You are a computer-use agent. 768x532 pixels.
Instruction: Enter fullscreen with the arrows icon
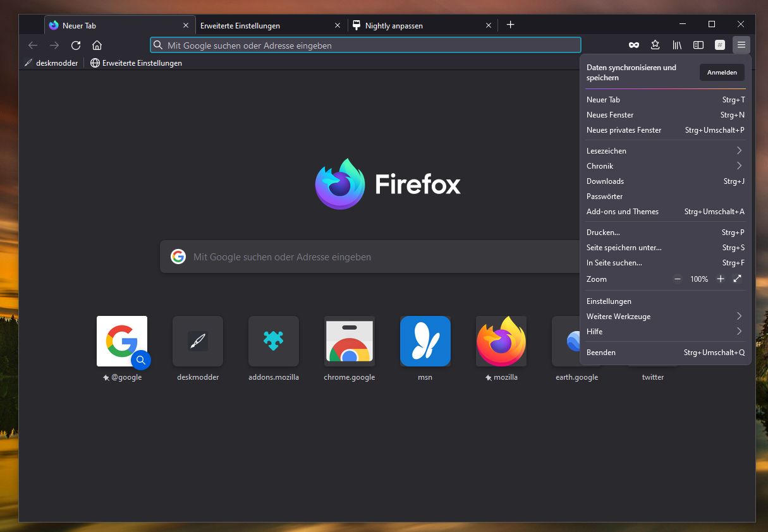[737, 279]
